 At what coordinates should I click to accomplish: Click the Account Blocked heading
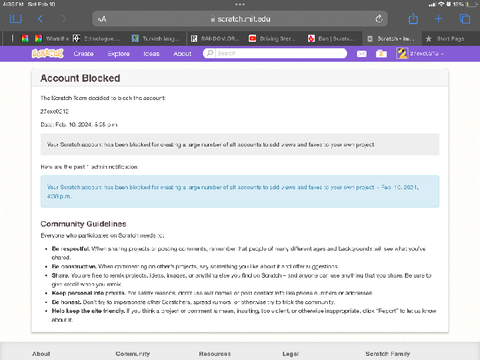pos(80,78)
